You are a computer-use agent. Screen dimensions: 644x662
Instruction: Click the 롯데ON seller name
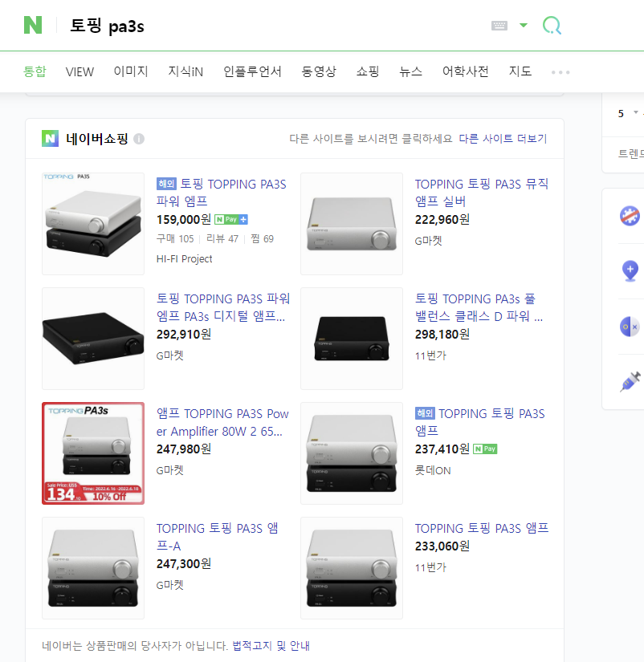433,470
